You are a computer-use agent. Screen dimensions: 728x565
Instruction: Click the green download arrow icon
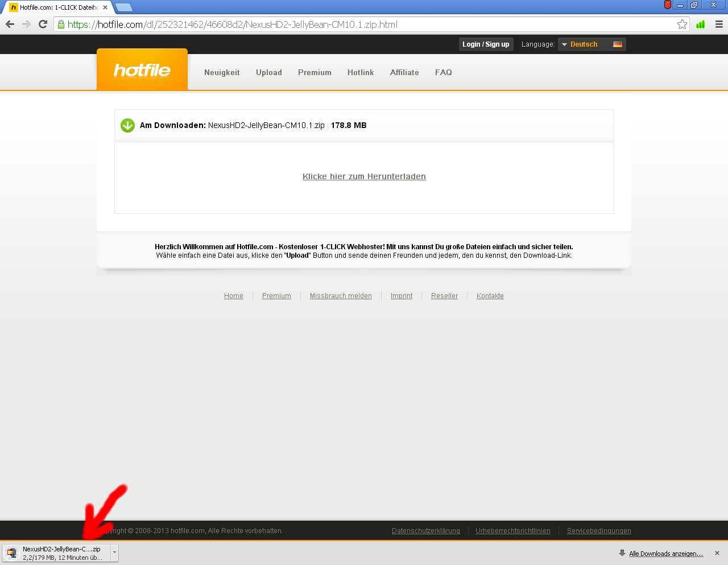point(127,125)
